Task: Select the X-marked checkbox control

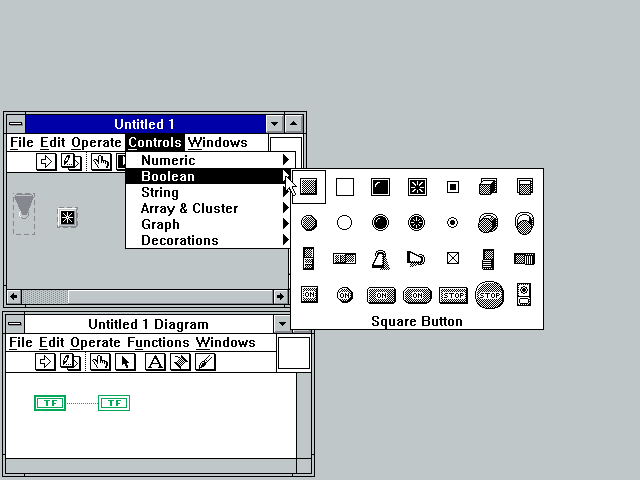Action: click(453, 258)
